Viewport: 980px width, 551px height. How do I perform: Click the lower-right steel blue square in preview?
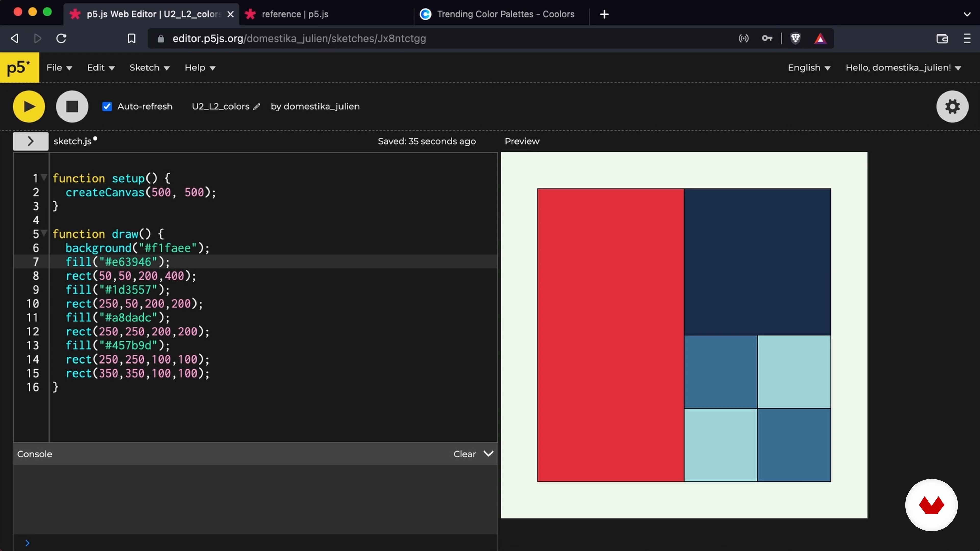(794, 445)
